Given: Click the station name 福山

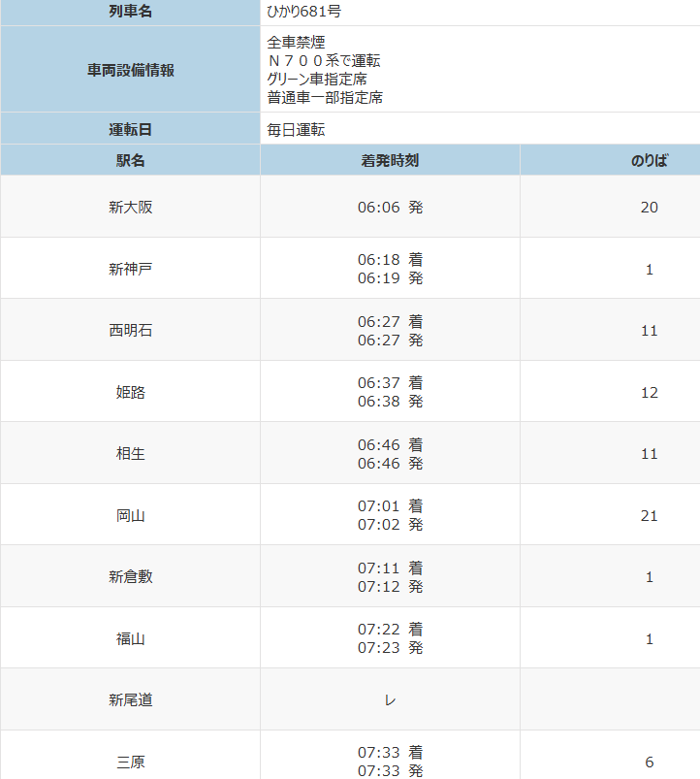Looking at the screenshot, I should [131, 639].
